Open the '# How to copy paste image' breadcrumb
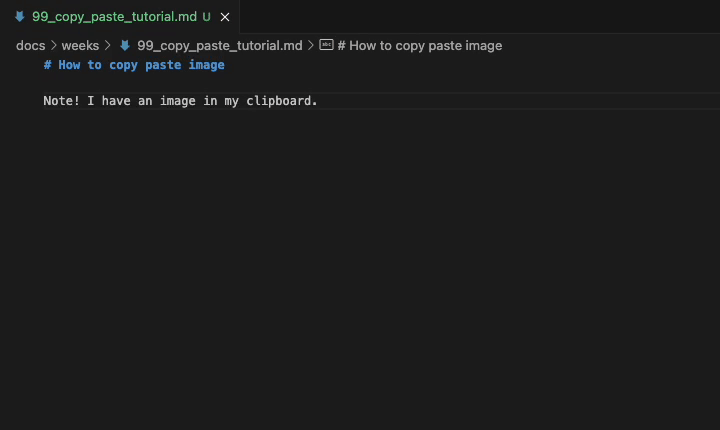This screenshot has height=430, width=720. [x=420, y=46]
